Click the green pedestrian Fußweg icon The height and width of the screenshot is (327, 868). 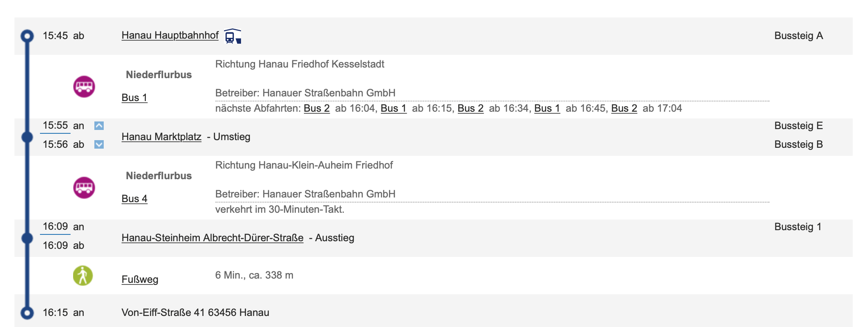click(83, 276)
